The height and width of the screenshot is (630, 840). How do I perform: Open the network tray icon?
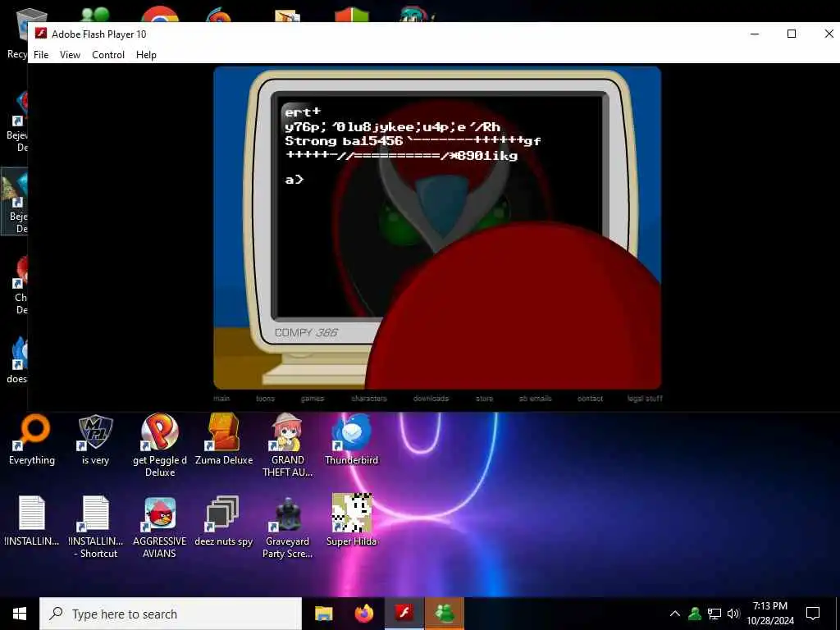coord(714,614)
